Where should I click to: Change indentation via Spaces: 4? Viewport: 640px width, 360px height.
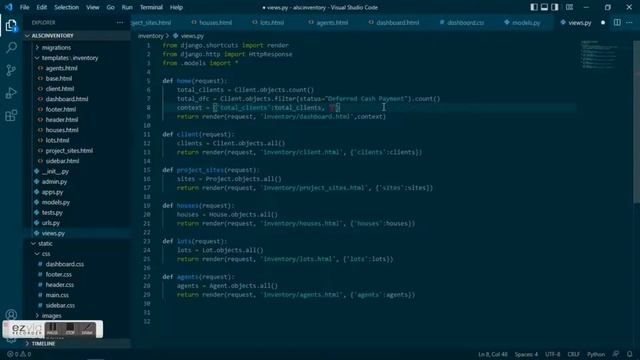point(526,354)
